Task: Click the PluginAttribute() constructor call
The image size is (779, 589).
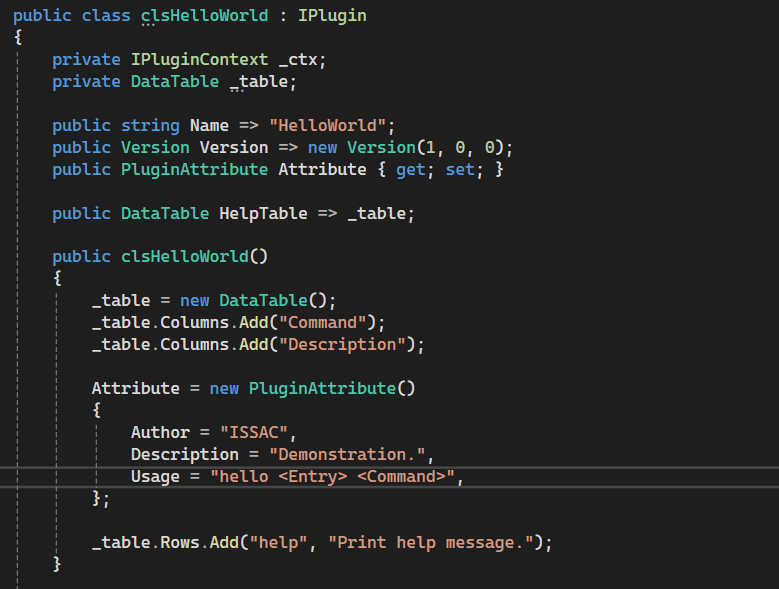Action: pos(322,388)
